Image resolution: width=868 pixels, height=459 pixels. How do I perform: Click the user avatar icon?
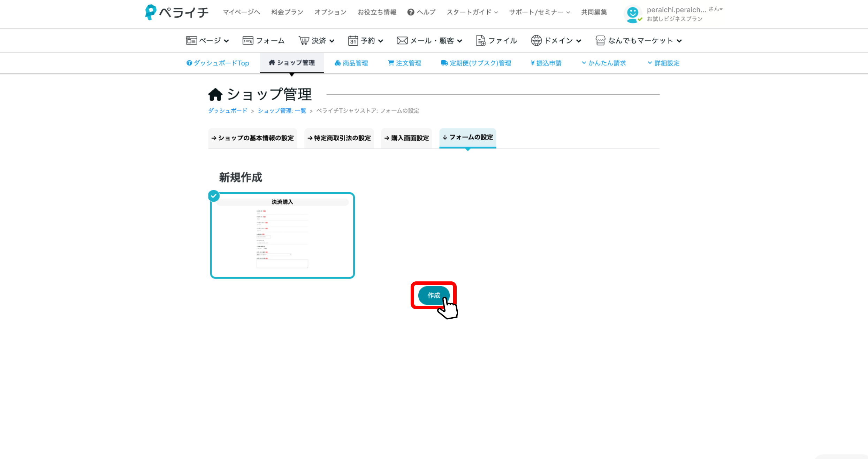pyautogui.click(x=633, y=14)
